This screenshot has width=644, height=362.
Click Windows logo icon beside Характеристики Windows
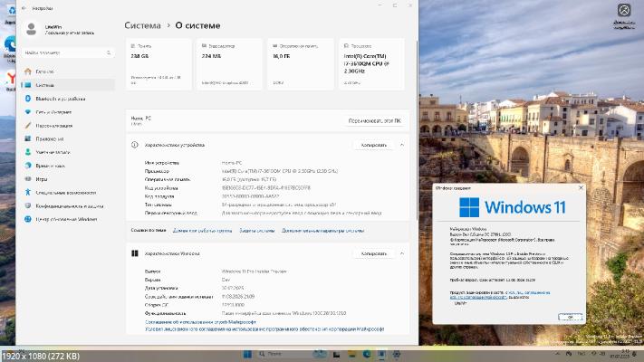tap(135, 253)
